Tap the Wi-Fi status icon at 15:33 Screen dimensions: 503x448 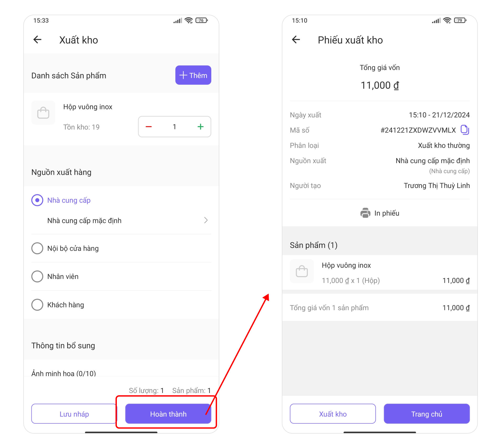(x=189, y=20)
